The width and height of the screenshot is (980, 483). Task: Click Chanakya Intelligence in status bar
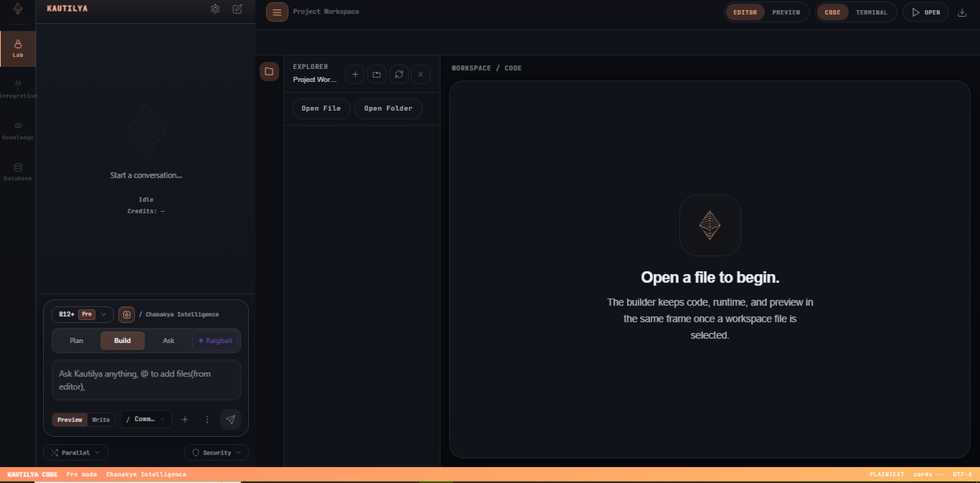[x=146, y=475]
